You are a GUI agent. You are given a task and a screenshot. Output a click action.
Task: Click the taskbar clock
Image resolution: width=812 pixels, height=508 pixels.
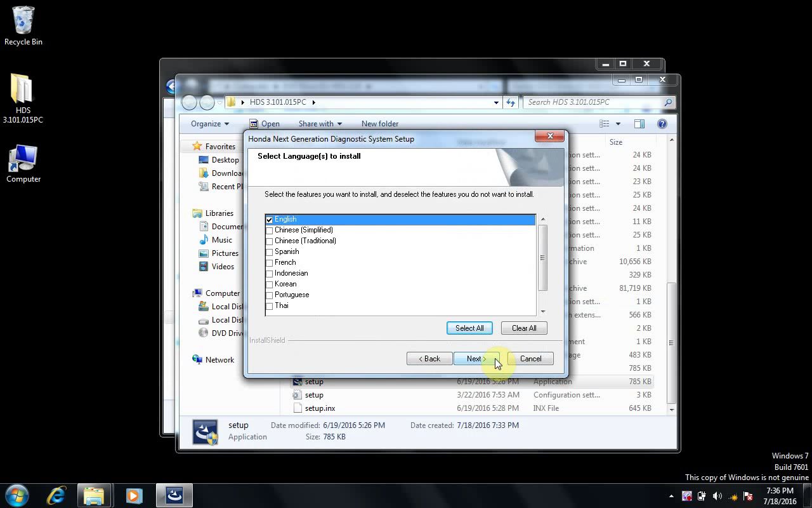click(780, 496)
